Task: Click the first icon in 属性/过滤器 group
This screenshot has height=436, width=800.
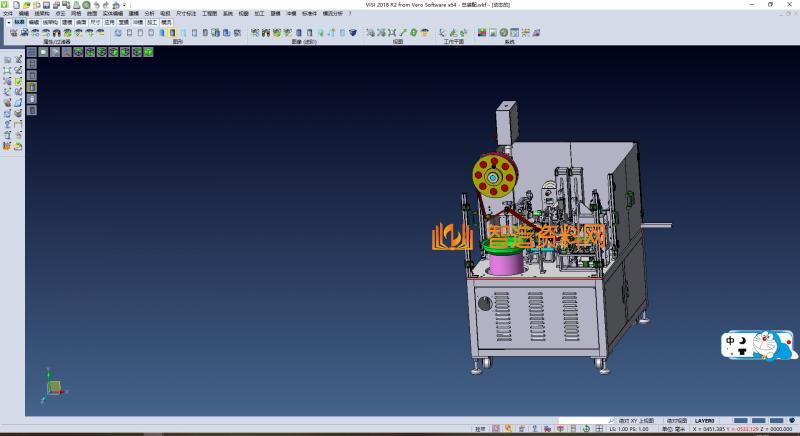Action: point(14,33)
